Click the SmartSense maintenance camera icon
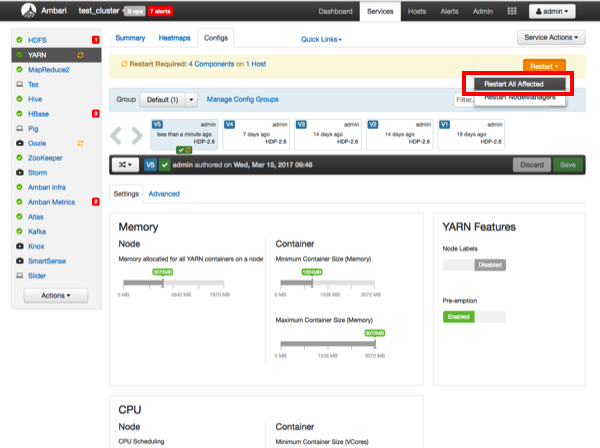 coord(20,261)
